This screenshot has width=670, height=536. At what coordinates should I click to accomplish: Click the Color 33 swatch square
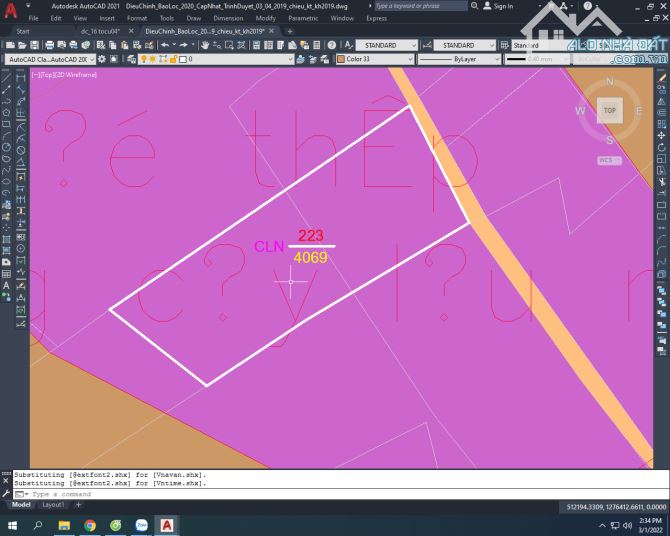pyautogui.click(x=341, y=59)
